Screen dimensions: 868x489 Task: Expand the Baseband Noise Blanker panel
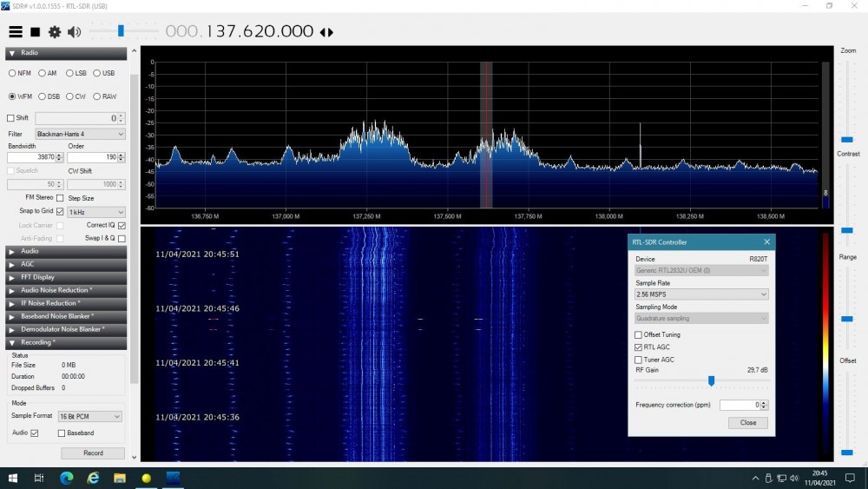click(x=66, y=316)
